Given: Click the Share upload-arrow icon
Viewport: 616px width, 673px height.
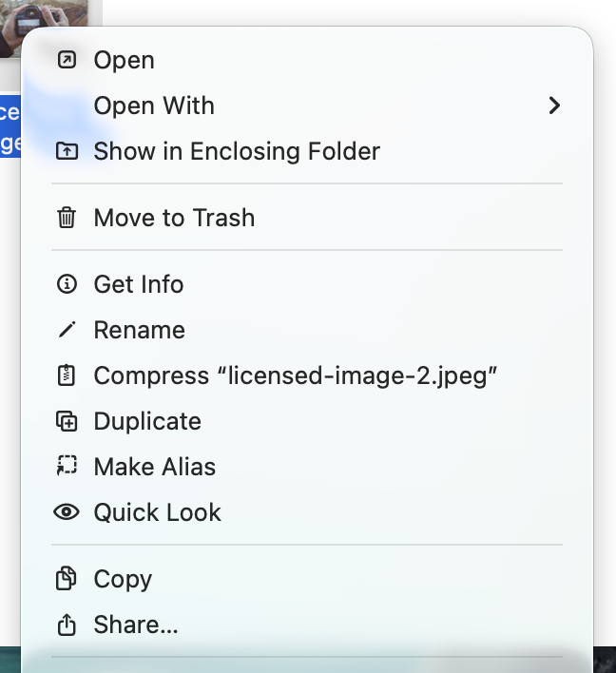Looking at the screenshot, I should [67, 625].
